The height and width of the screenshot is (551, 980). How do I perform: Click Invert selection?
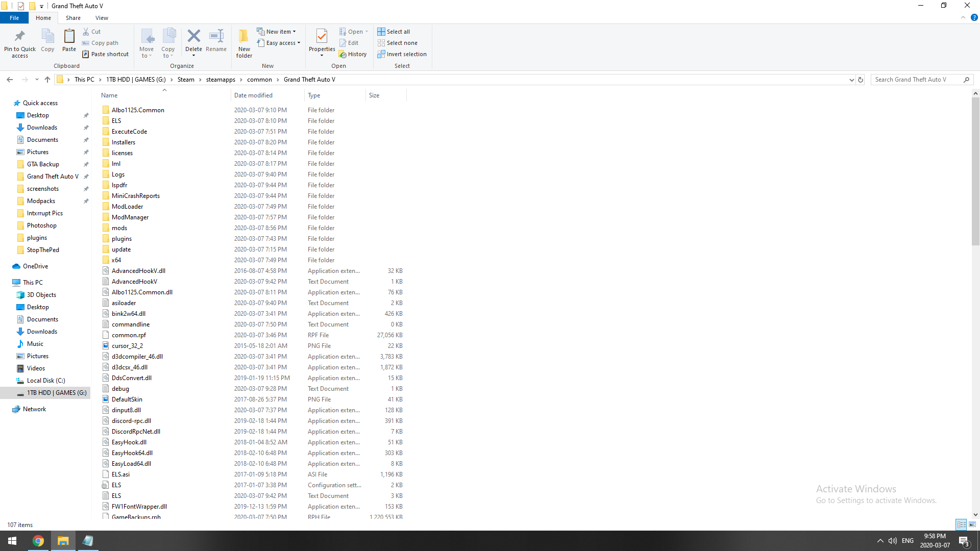point(402,54)
